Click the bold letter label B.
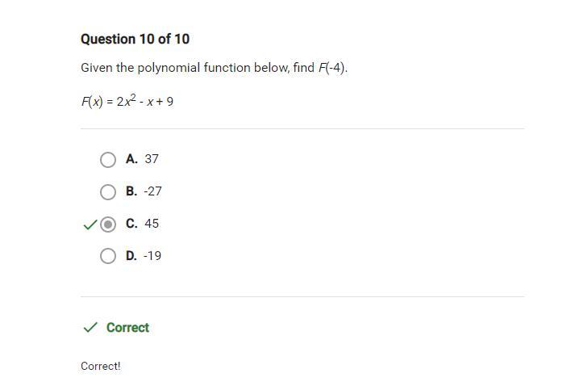Image resolution: width=588 pixels, height=386 pixels. (x=131, y=191)
